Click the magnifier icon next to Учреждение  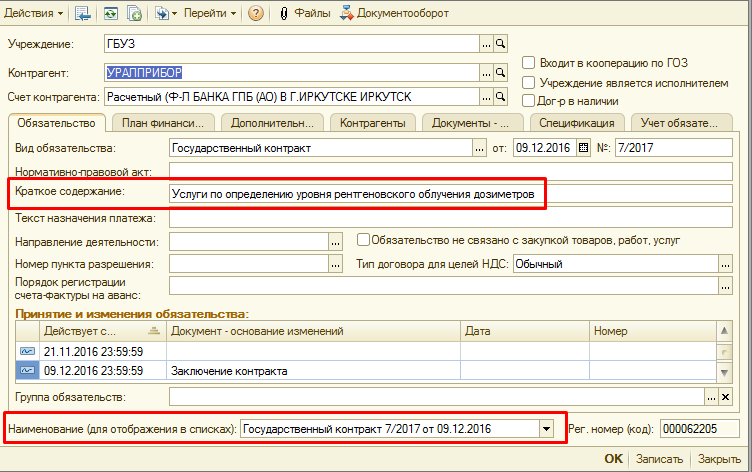coord(501,45)
